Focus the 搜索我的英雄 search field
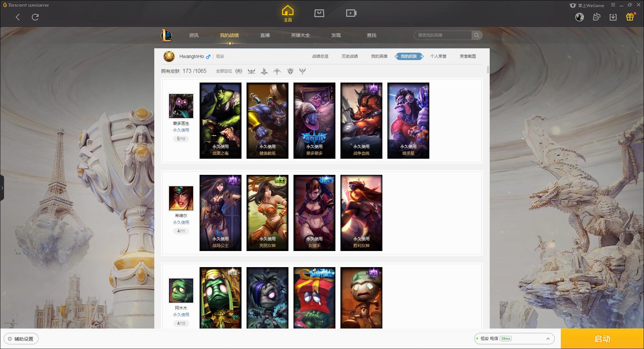The width and height of the screenshot is (644, 349). pos(443,35)
